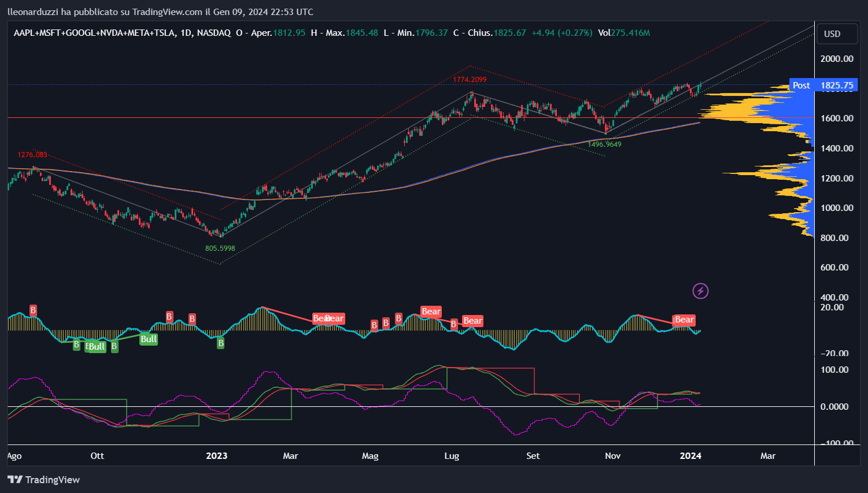Viewport: 868px width, 493px height.
Task: Click the Lug label on time axis
Action: click(452, 456)
